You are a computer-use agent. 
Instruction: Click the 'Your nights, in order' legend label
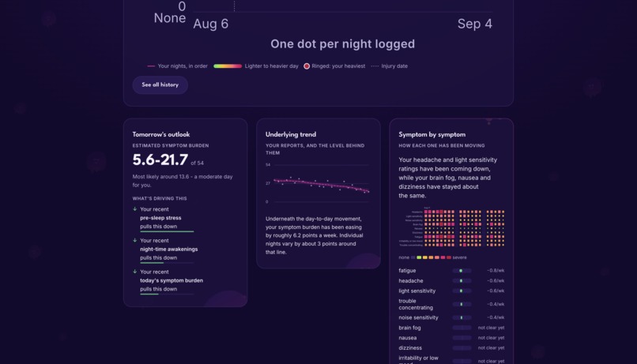point(183,66)
